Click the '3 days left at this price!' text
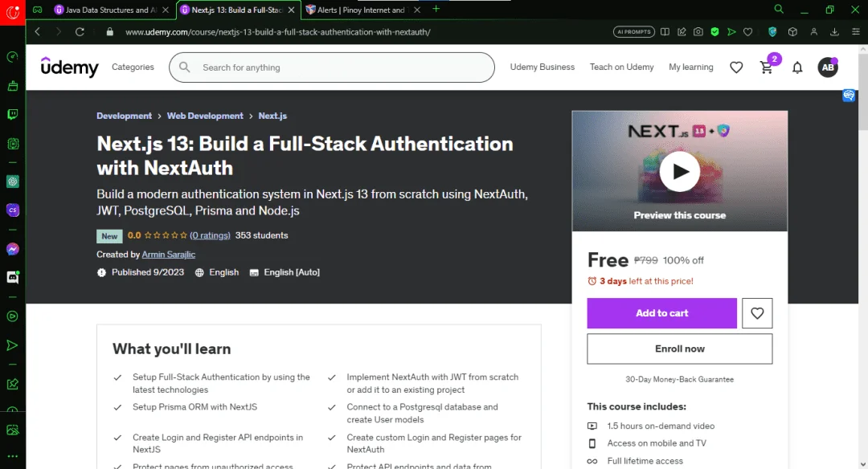The image size is (868, 469). coord(646,281)
